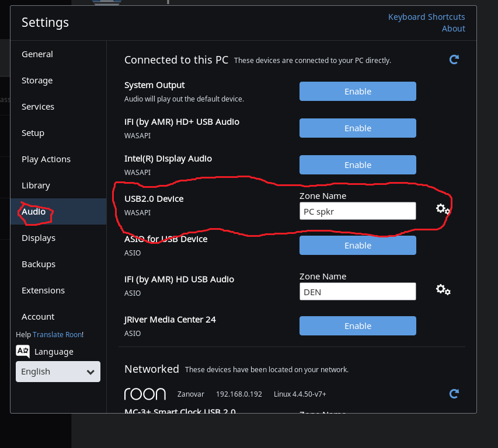Click the System Output label

click(154, 85)
